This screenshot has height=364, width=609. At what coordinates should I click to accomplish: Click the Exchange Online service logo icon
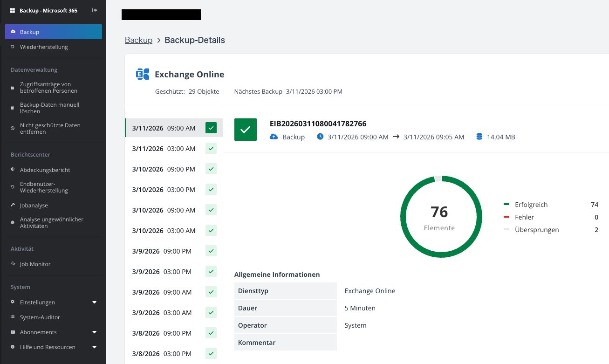point(143,74)
